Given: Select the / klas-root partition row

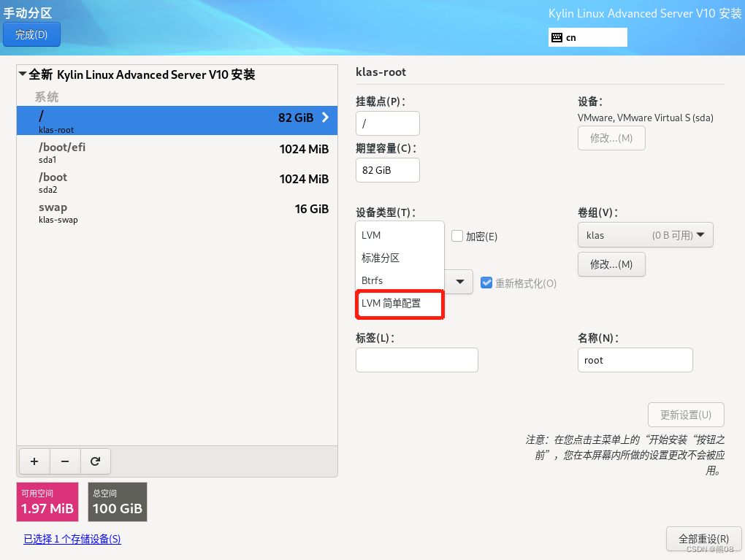Looking at the screenshot, I should coord(177,120).
